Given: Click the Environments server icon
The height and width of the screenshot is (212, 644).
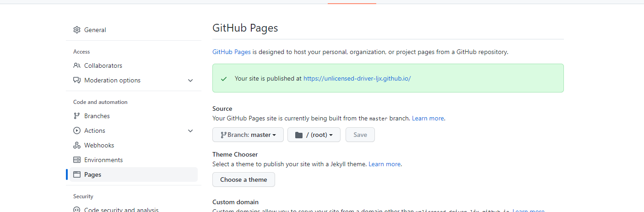Looking at the screenshot, I should (77, 160).
